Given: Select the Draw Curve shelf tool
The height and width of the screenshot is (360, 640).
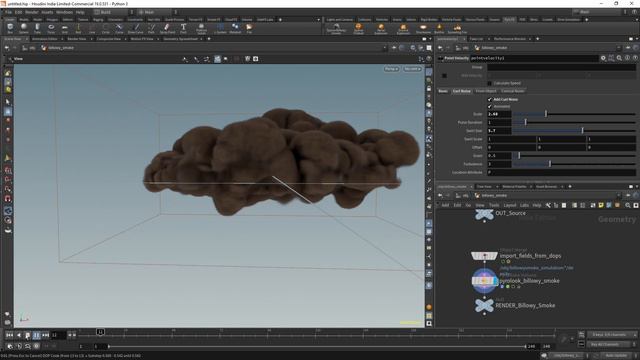Looking at the screenshot, I should (x=136, y=28).
